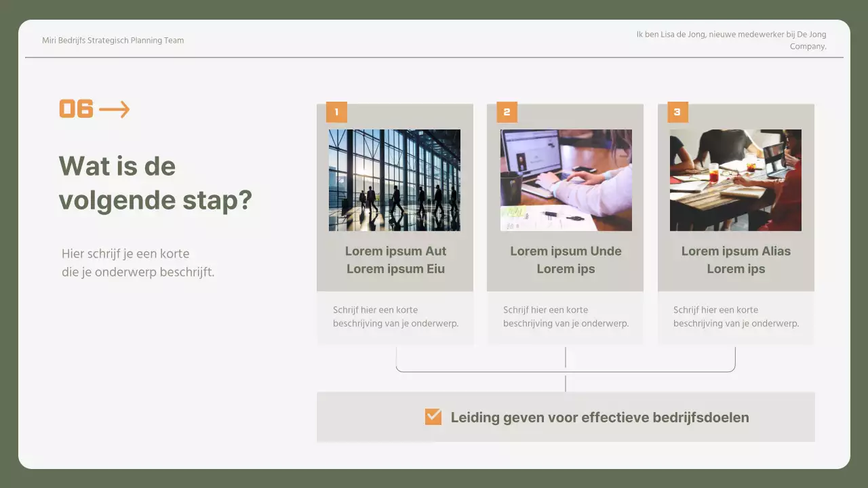Screen dimensions: 868x488
Task: Click the orange slide number 06
Action: coord(76,109)
